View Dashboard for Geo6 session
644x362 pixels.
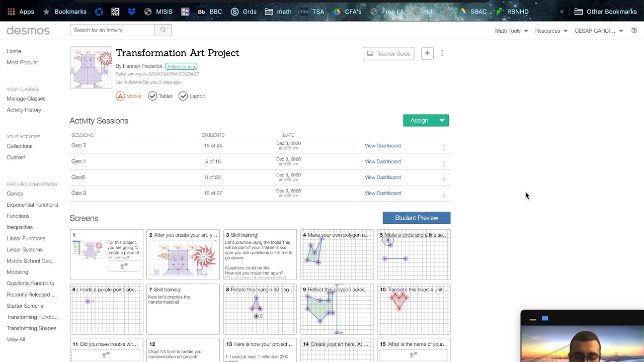383,177
